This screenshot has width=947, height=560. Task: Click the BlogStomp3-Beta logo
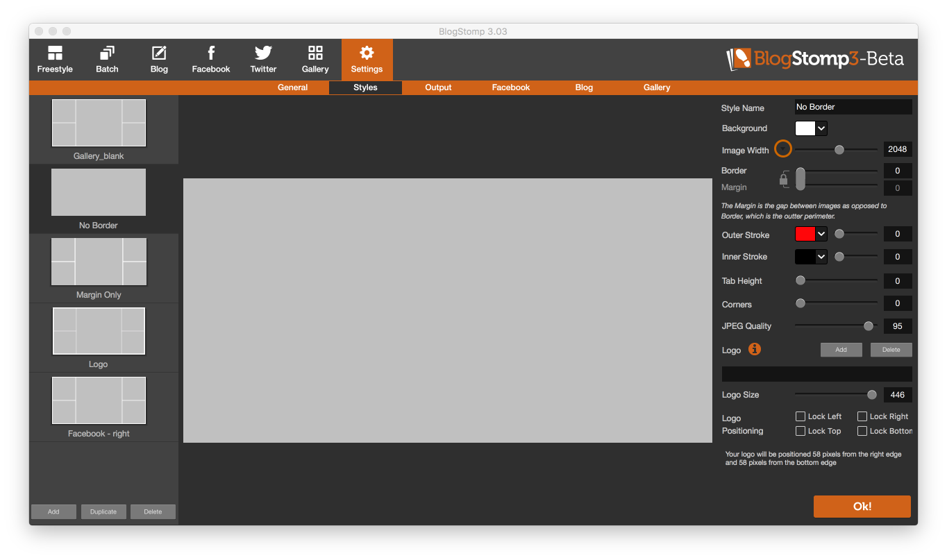point(815,58)
